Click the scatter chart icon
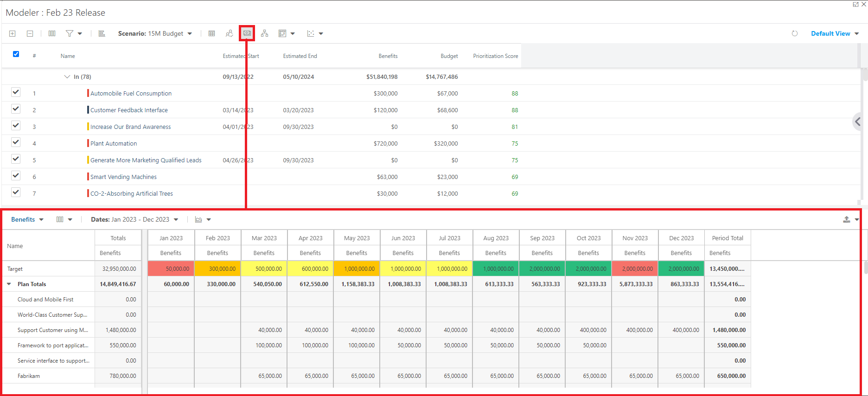The image size is (868, 396). (311, 33)
